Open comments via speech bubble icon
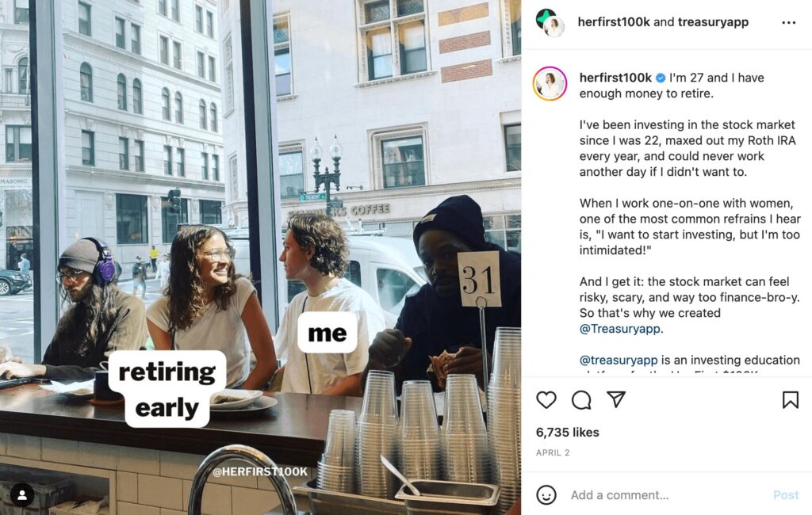The image size is (812, 515). point(581,399)
